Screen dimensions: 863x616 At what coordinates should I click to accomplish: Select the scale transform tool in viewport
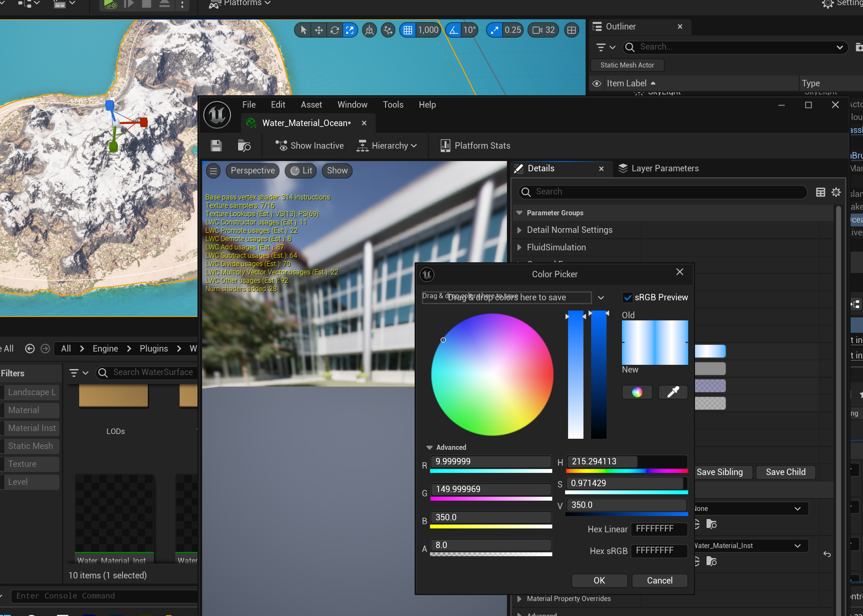[350, 30]
